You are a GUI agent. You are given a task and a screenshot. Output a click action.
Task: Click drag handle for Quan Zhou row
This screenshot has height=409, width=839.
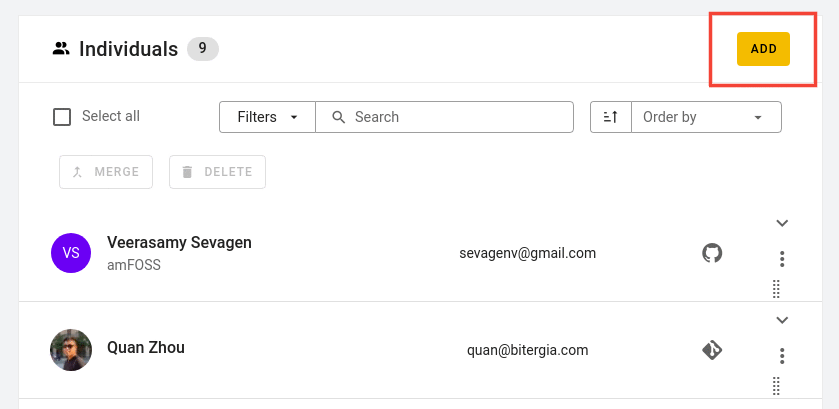776,386
